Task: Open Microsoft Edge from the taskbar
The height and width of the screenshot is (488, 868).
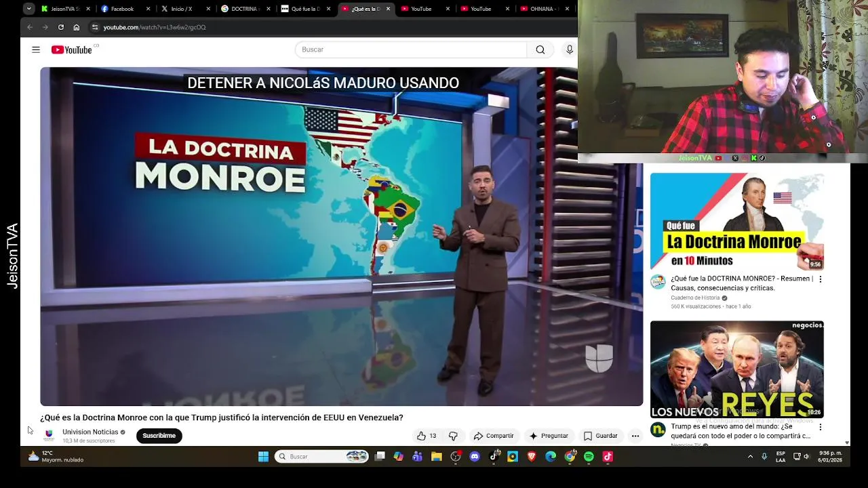Action: point(551,457)
